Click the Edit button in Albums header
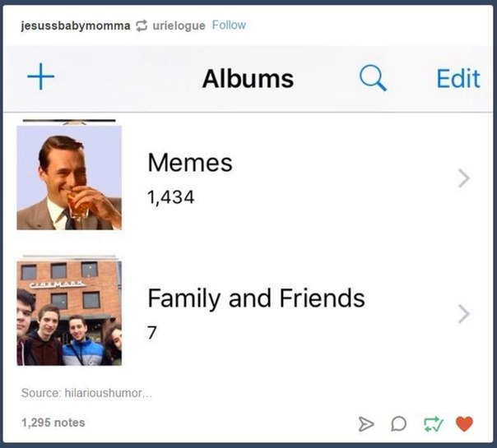Image resolution: width=497 pixels, height=448 pixels. coord(458,78)
